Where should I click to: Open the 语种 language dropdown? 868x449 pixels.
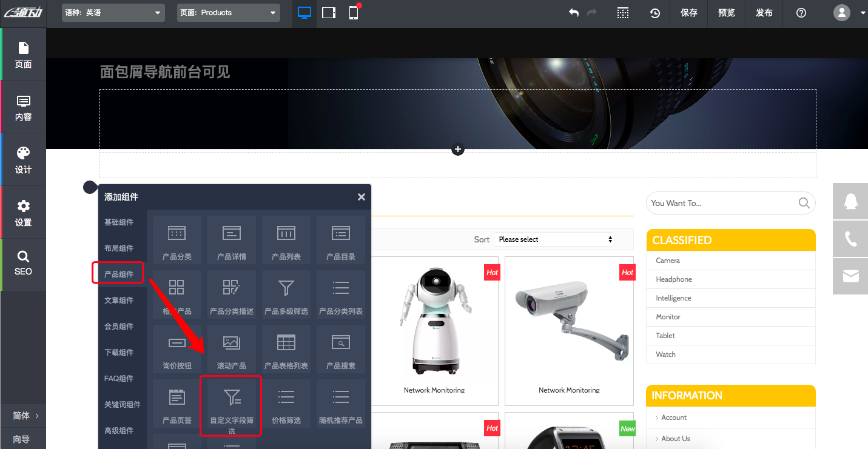point(113,12)
